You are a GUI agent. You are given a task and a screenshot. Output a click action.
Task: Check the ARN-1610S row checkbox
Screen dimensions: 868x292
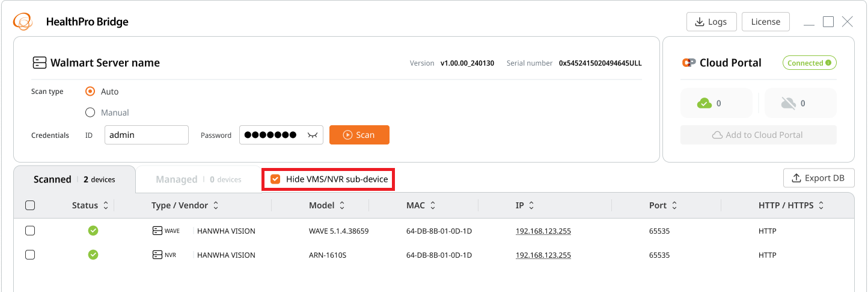point(30,255)
